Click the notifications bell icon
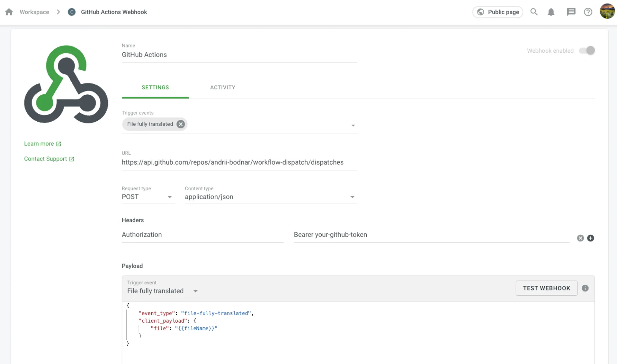 click(551, 12)
